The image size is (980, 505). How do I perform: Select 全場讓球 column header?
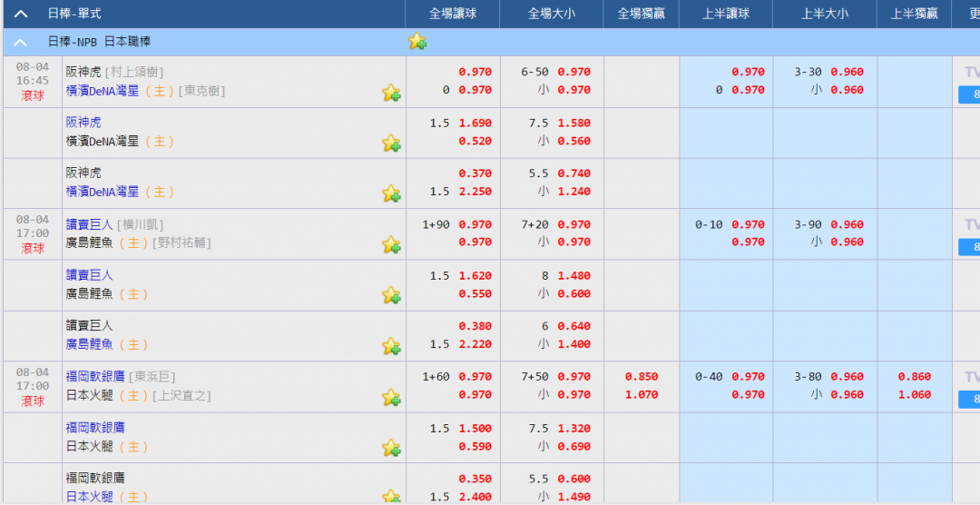(453, 14)
